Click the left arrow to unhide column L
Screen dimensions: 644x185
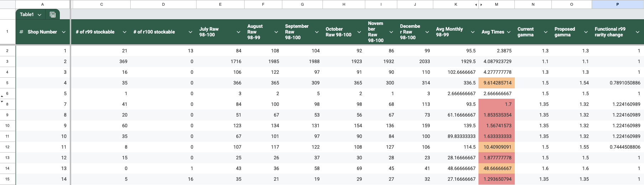pos(476,5)
